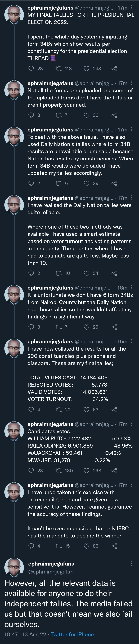Image resolution: width=139 pixels, height=644 pixels.
Task: Reply to the candidates votes tweet
Action: [31, 471]
